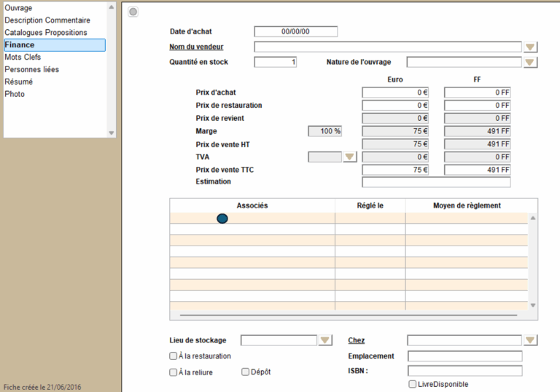Open the Chez dropdown arrow
560x392 pixels.
[531, 340]
